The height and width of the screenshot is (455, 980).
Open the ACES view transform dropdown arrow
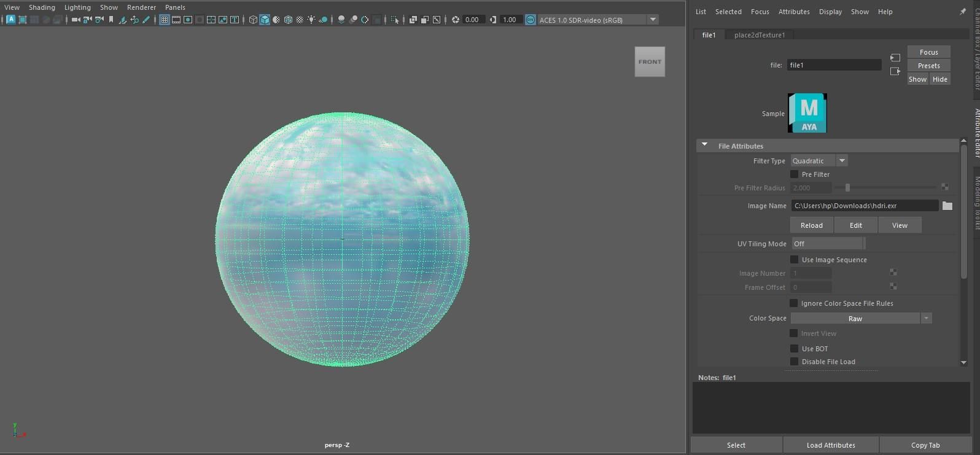[653, 20]
